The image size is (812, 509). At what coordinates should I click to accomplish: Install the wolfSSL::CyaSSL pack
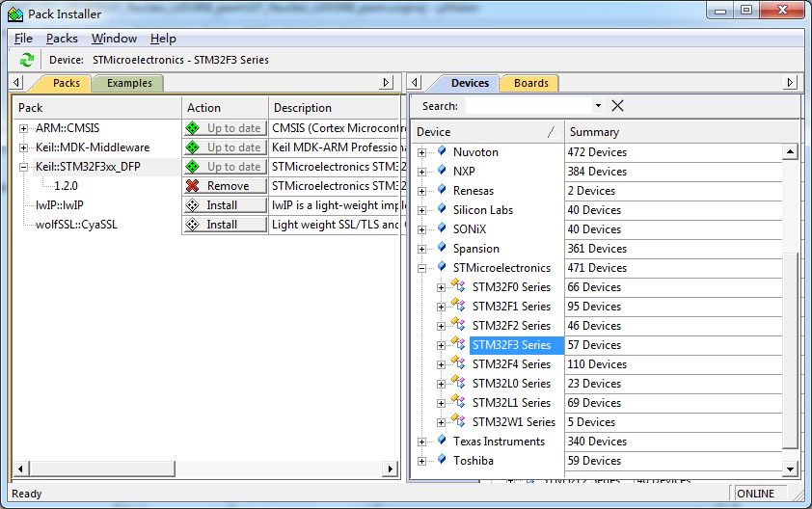pos(226,225)
